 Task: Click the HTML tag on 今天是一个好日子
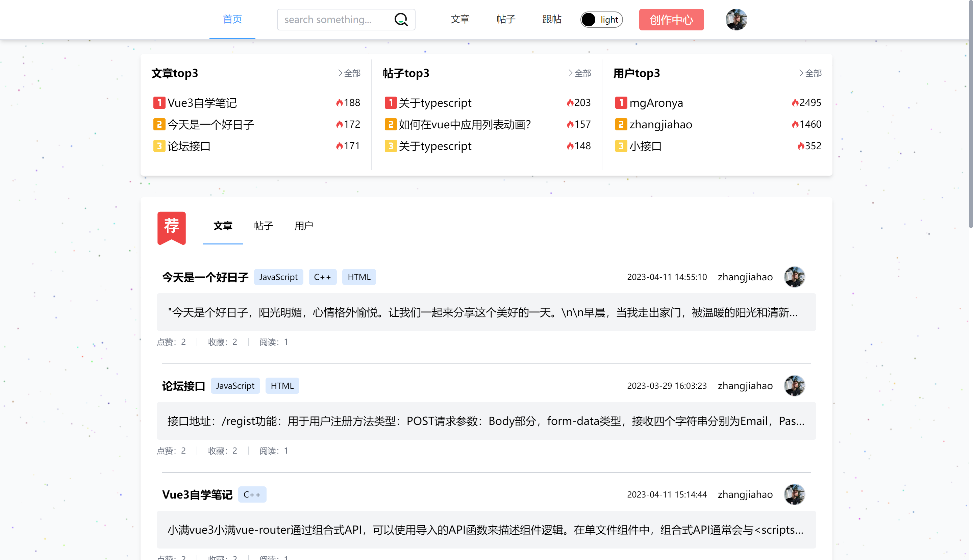click(x=359, y=277)
